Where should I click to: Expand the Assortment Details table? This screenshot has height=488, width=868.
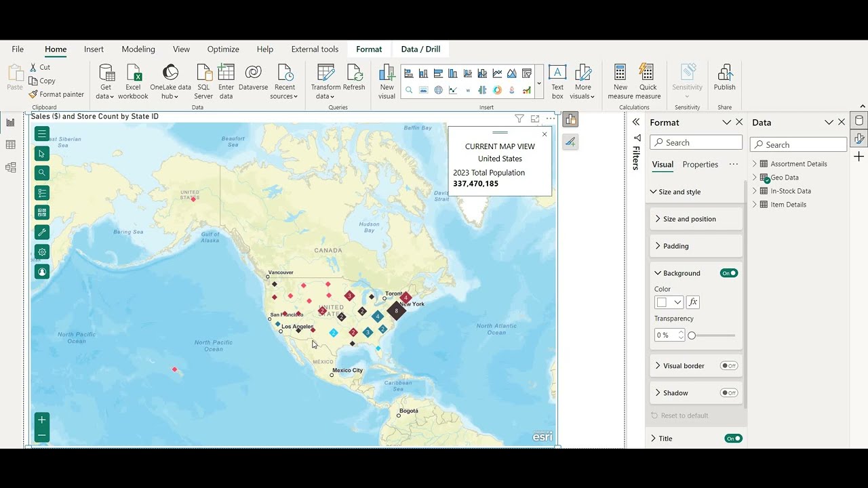pos(755,163)
